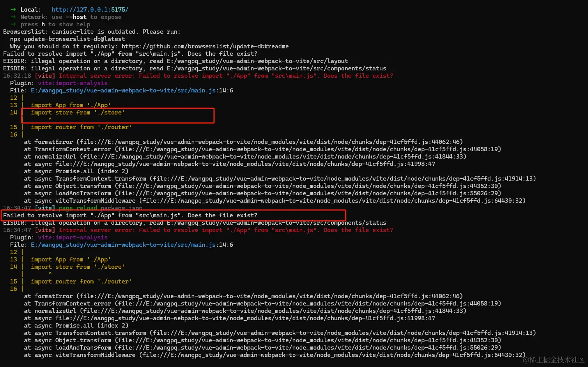Open the Local http://127.0.0.1:5175/ link

pyautogui.click(x=90, y=10)
